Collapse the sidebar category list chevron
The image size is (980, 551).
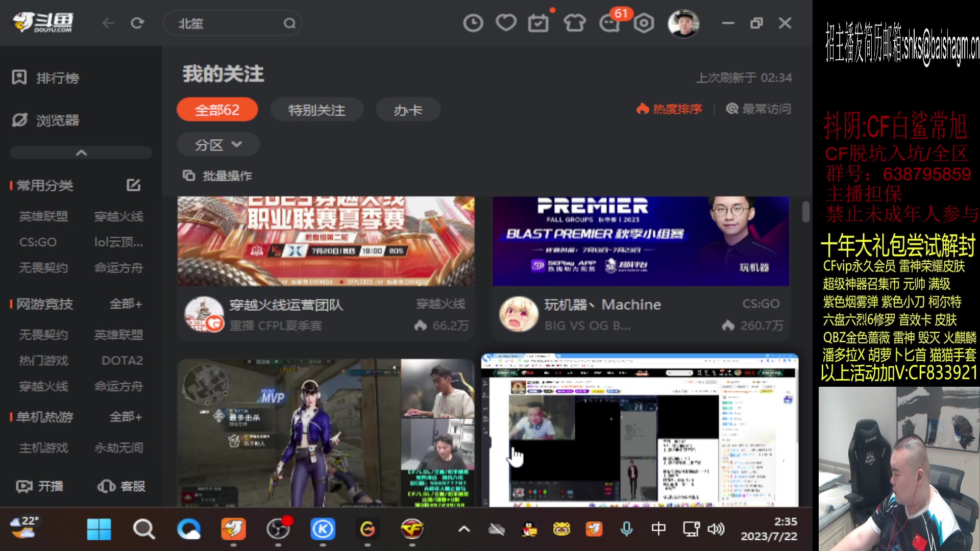(81, 152)
